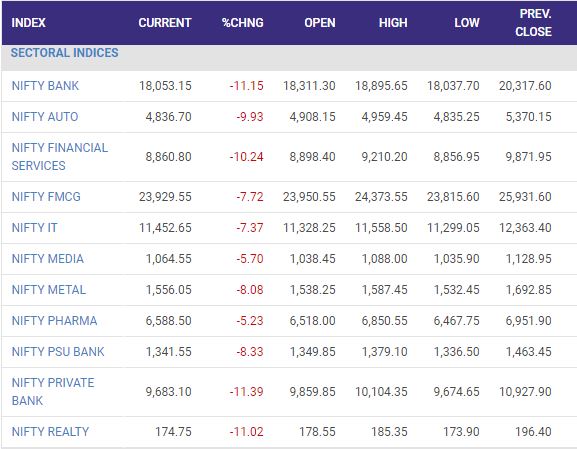Open the NIFTY PHARMA index link
This screenshot has height=449, width=577.
[54, 321]
